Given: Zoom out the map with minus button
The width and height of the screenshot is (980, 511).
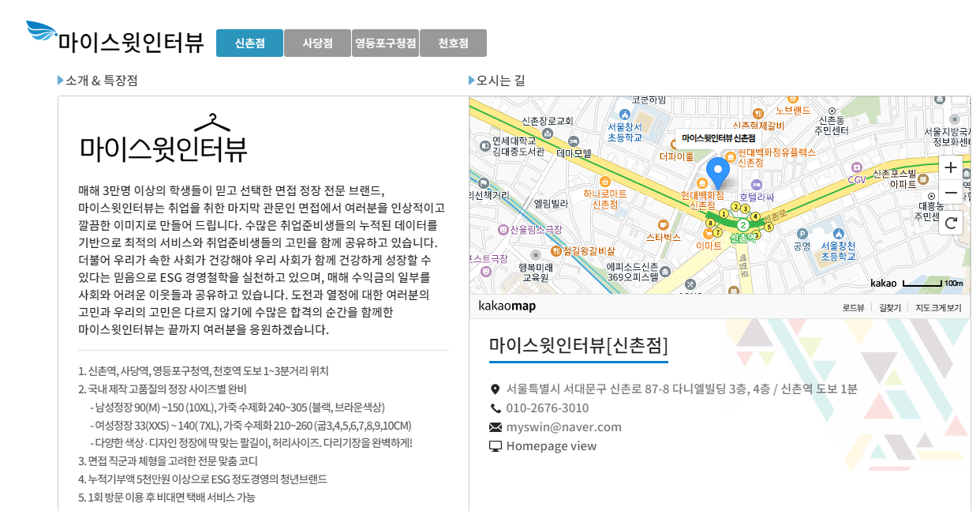Looking at the screenshot, I should [951, 193].
